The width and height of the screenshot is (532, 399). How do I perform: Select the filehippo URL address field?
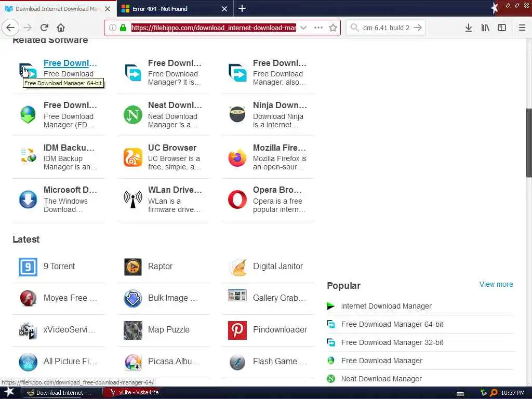214,28
